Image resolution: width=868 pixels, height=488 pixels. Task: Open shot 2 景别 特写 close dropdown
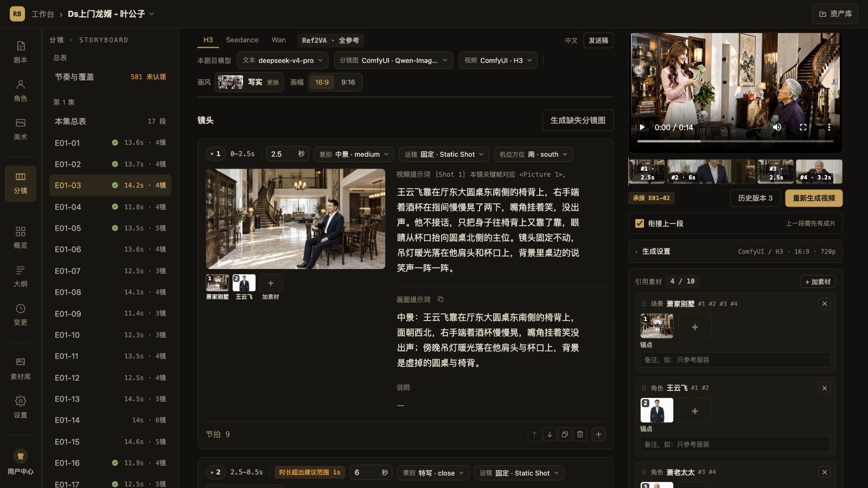pyautogui.click(x=433, y=473)
